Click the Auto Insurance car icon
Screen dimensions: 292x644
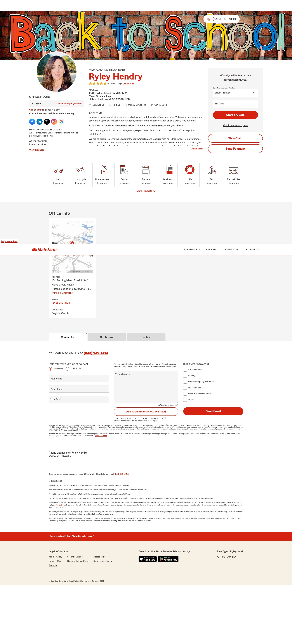58,170
